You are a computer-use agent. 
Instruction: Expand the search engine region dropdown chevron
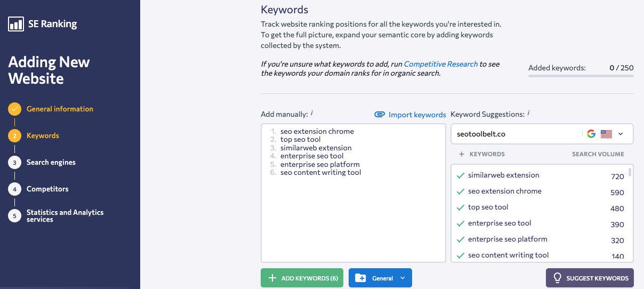click(x=621, y=134)
